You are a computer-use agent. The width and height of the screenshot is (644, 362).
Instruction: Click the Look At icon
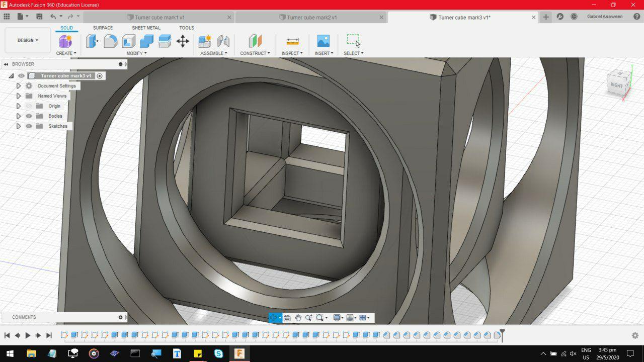(287, 318)
